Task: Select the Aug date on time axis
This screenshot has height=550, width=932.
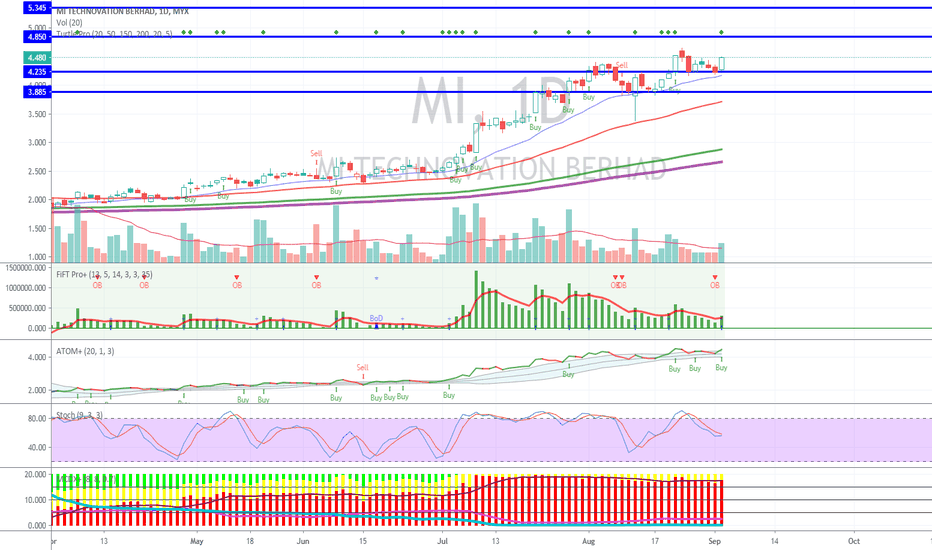Action: pos(588,541)
